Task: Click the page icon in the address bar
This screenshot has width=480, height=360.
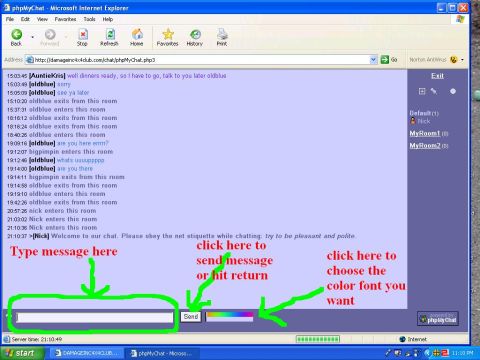Action: (x=30, y=60)
